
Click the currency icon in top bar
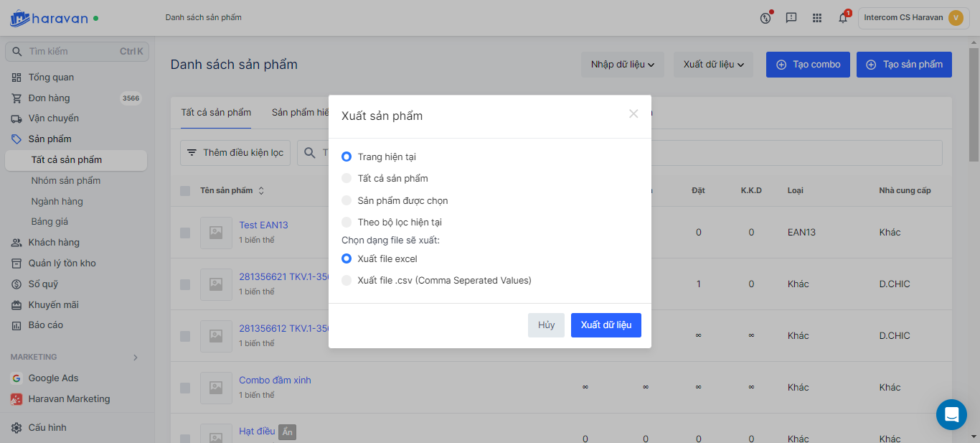click(765, 18)
